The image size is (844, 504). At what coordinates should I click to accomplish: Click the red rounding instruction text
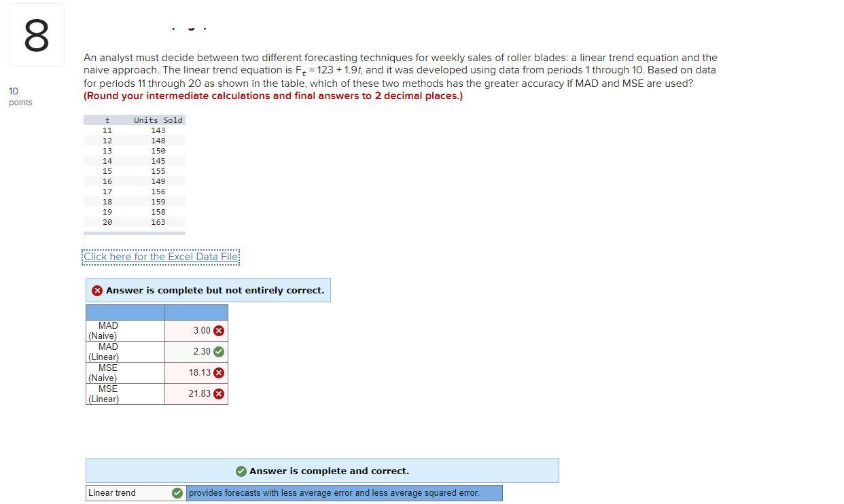(x=273, y=96)
